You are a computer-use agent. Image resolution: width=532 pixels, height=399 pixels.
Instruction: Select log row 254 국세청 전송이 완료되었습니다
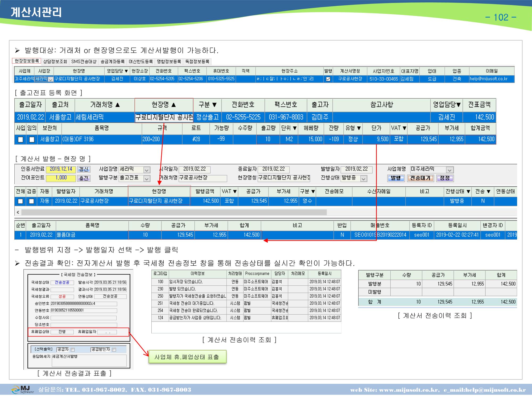coord(246,310)
